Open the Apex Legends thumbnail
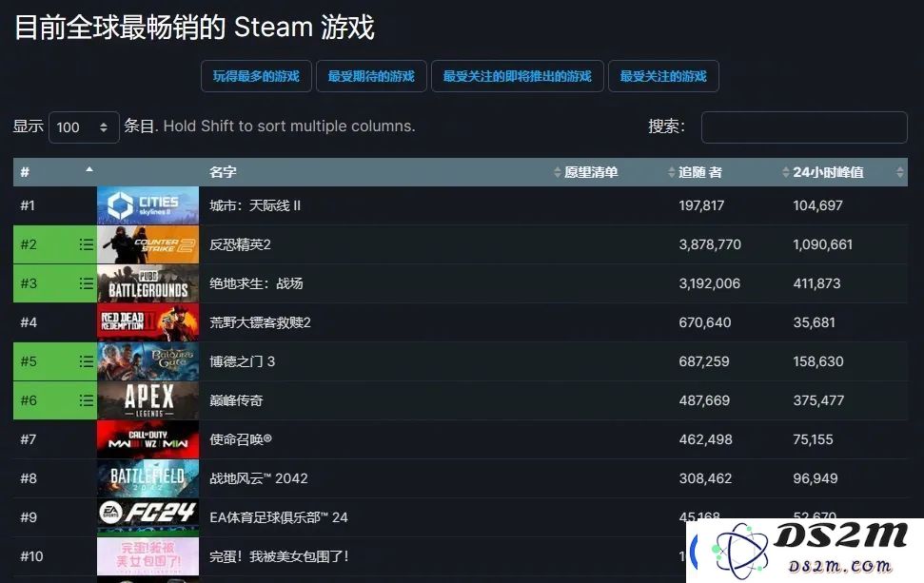This screenshot has width=924, height=583. pos(147,400)
